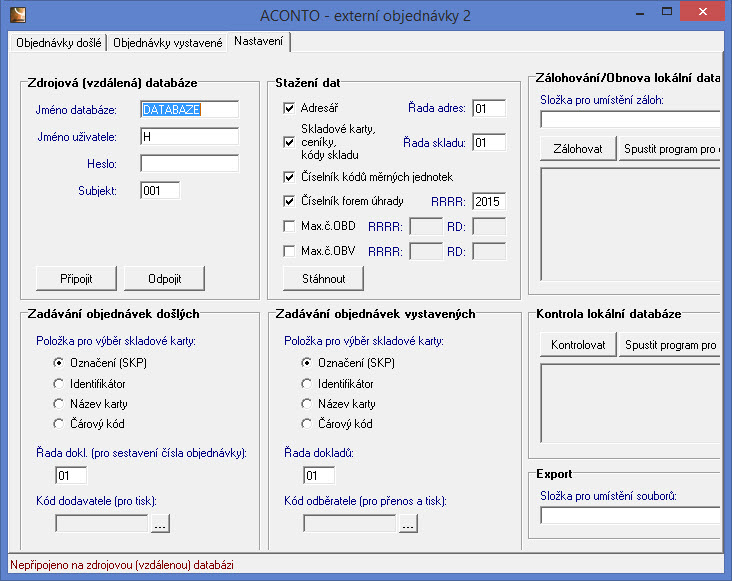The height and width of the screenshot is (581, 732).
Task: Click the Zálohovat button
Action: point(578,149)
